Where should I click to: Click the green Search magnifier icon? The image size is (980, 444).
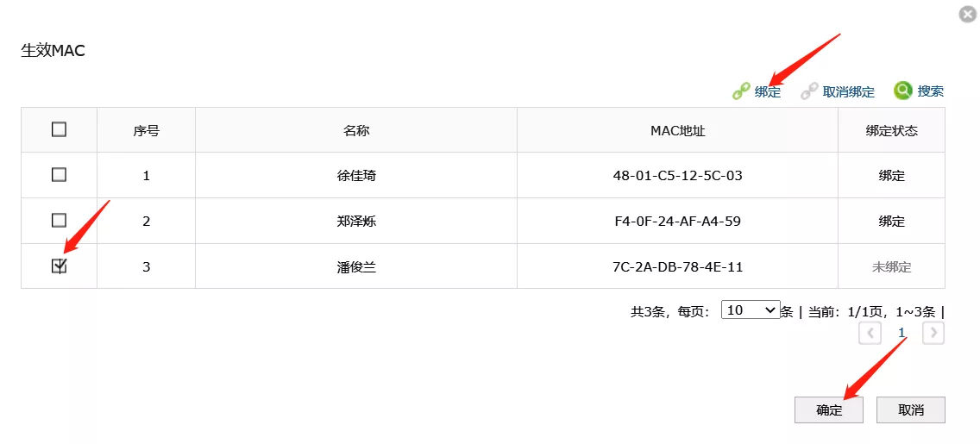point(903,91)
